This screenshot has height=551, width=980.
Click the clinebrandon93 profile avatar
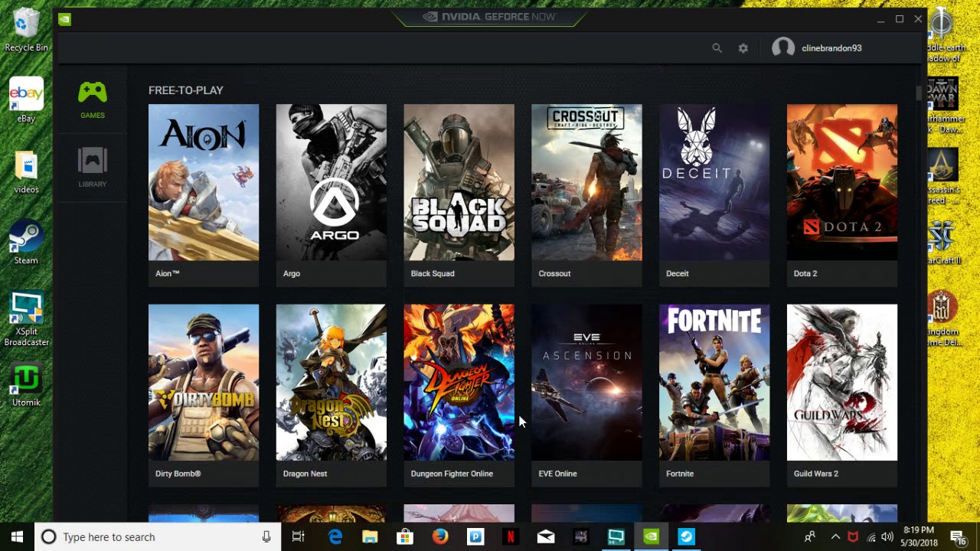click(x=782, y=48)
